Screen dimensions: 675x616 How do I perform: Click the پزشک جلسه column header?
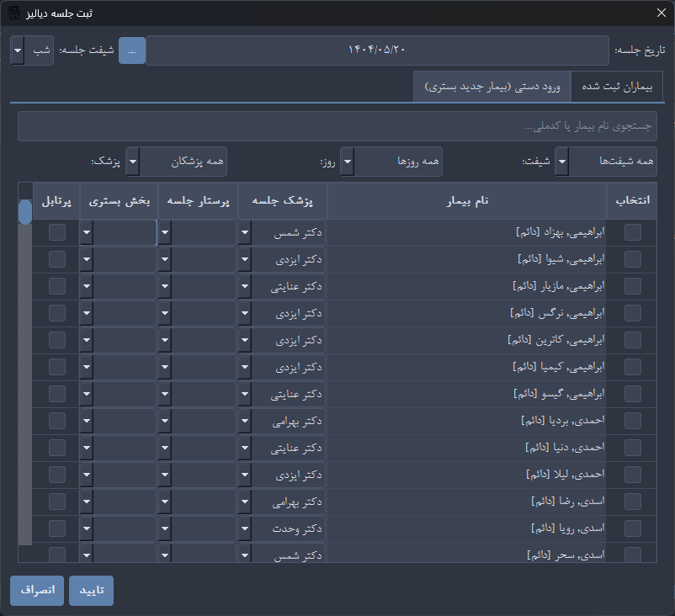pyautogui.click(x=283, y=201)
